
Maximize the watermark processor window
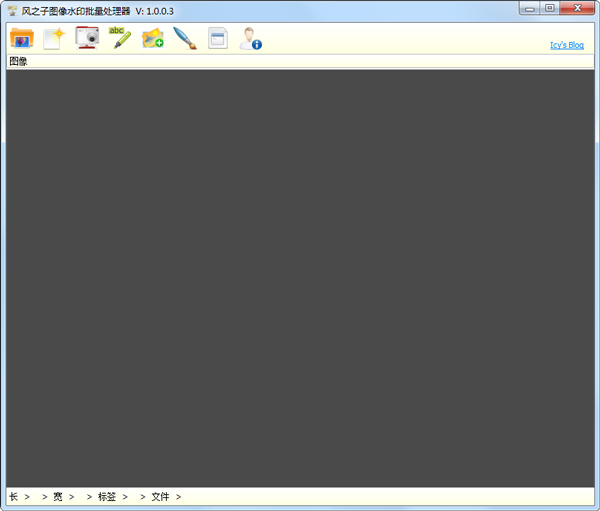(x=550, y=8)
